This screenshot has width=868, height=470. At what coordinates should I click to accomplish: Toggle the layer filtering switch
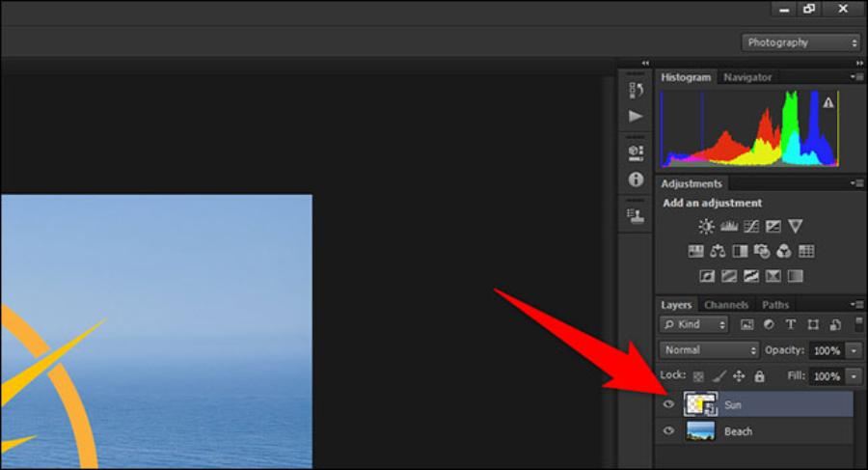(x=858, y=324)
